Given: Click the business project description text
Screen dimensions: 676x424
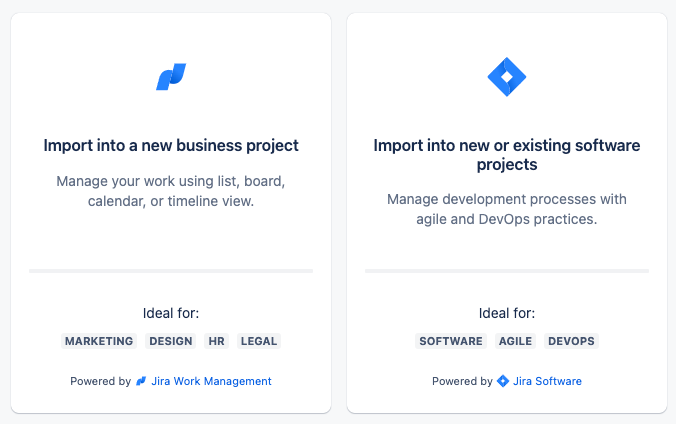Looking at the screenshot, I should coord(171,191).
